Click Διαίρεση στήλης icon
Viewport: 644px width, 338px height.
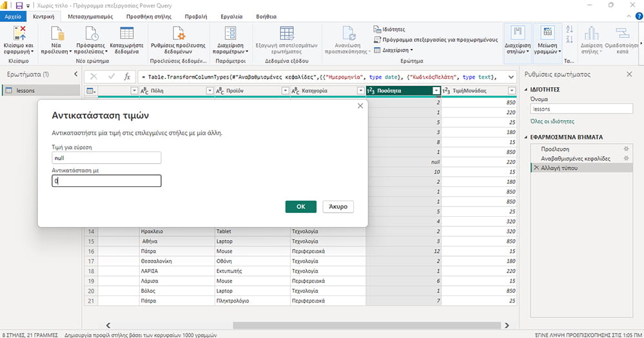tap(591, 33)
